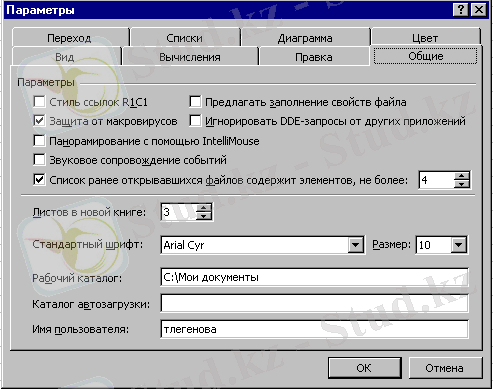
Task: Enable Стиль ссылок R1C1 checkbox
Action: click(x=39, y=101)
